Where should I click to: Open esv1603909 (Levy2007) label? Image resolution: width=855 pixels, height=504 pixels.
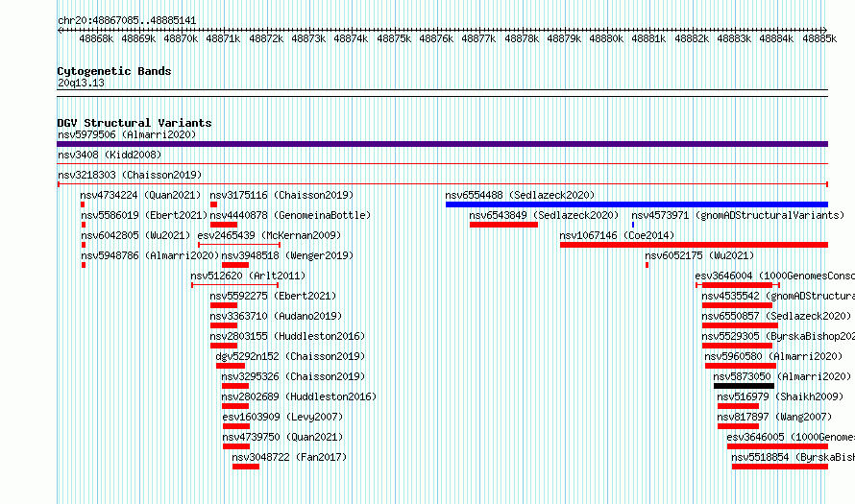[x=282, y=417]
